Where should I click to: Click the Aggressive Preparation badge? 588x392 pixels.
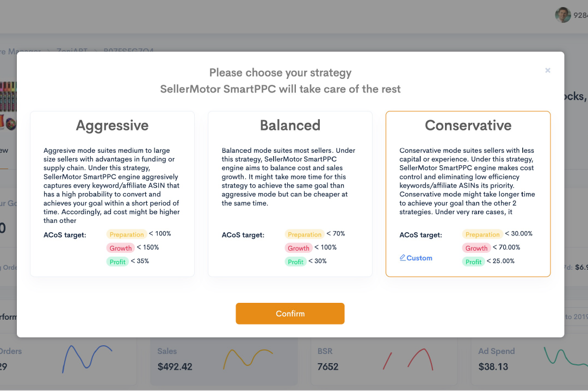coord(127,234)
